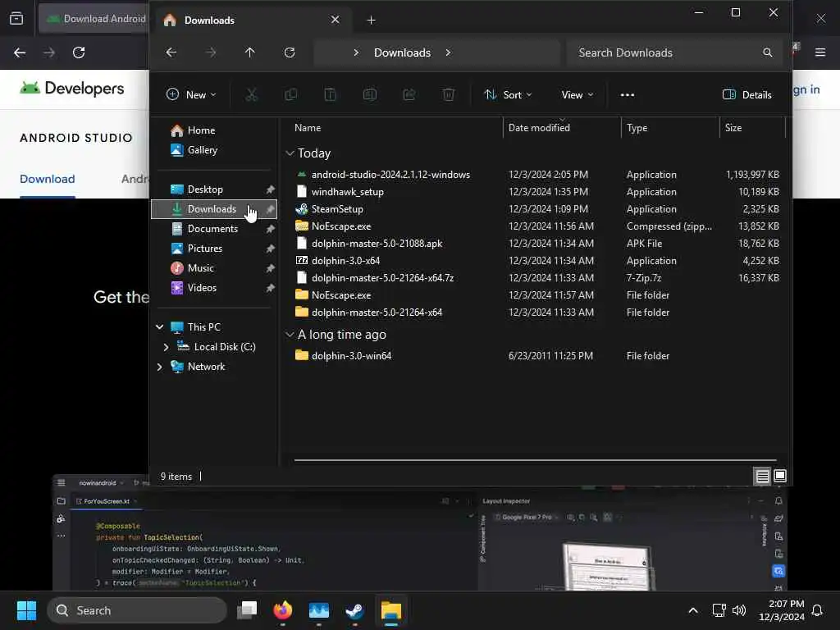The width and height of the screenshot is (840, 630).
Task: Go forward in File Explorer
Action: [x=211, y=52]
